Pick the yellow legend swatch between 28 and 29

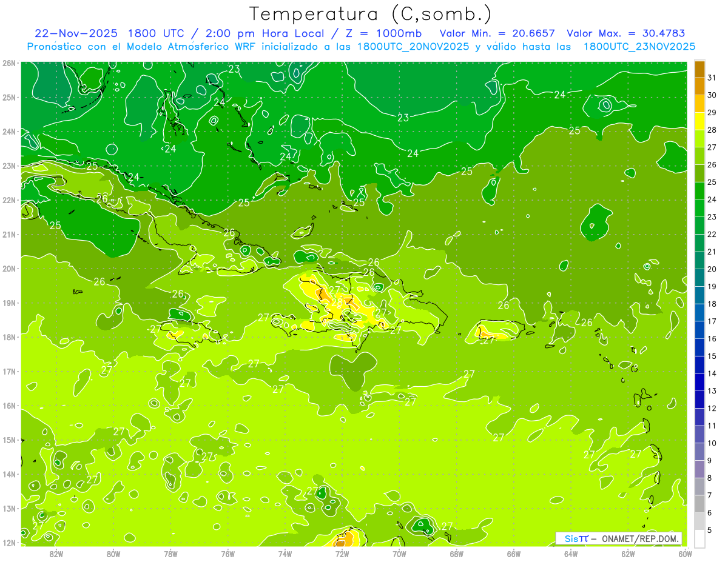tap(700, 121)
